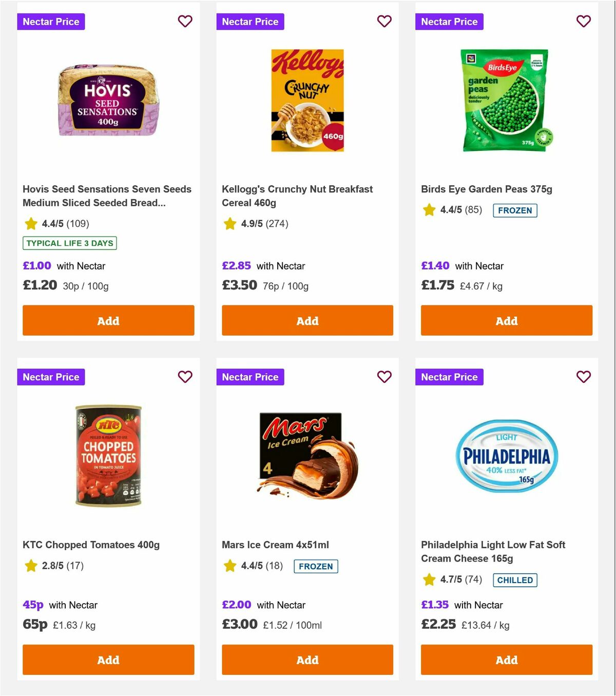
Task: Click the Nectar Price badge on Philadelphia Light
Action: pos(449,377)
